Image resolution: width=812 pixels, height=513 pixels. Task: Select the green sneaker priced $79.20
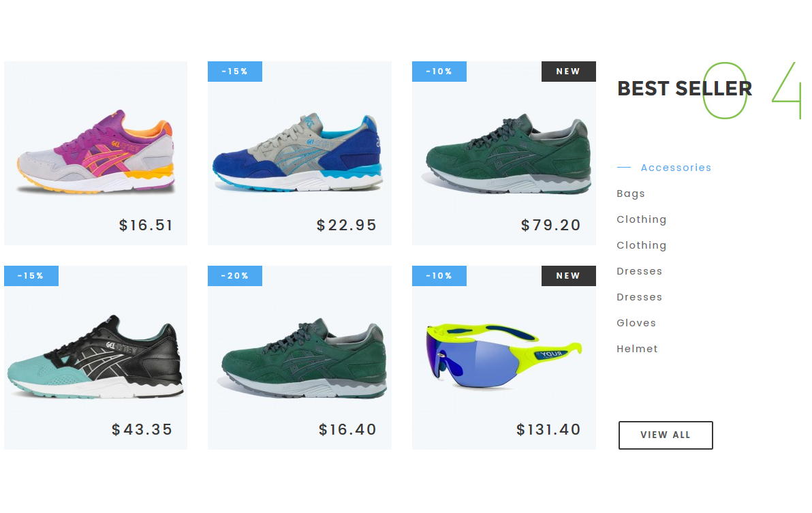pyautogui.click(x=507, y=154)
